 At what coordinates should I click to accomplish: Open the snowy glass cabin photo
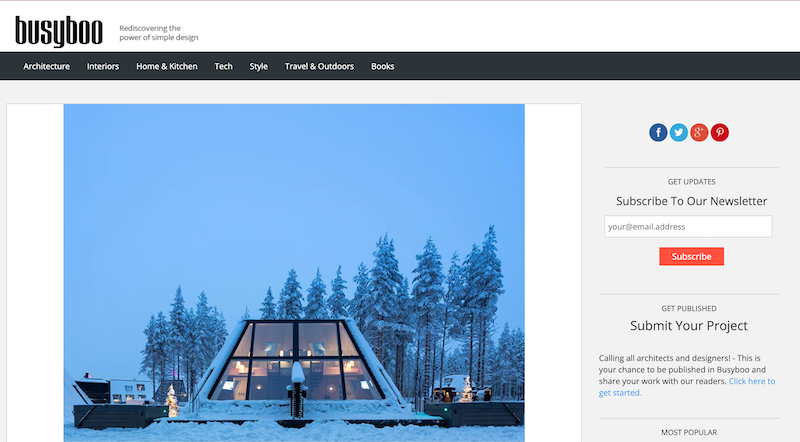(x=294, y=273)
